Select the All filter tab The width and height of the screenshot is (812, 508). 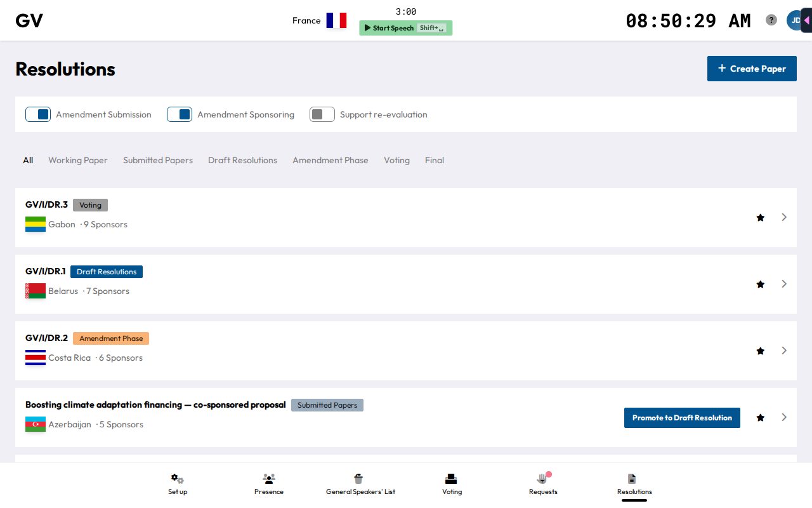coord(28,160)
